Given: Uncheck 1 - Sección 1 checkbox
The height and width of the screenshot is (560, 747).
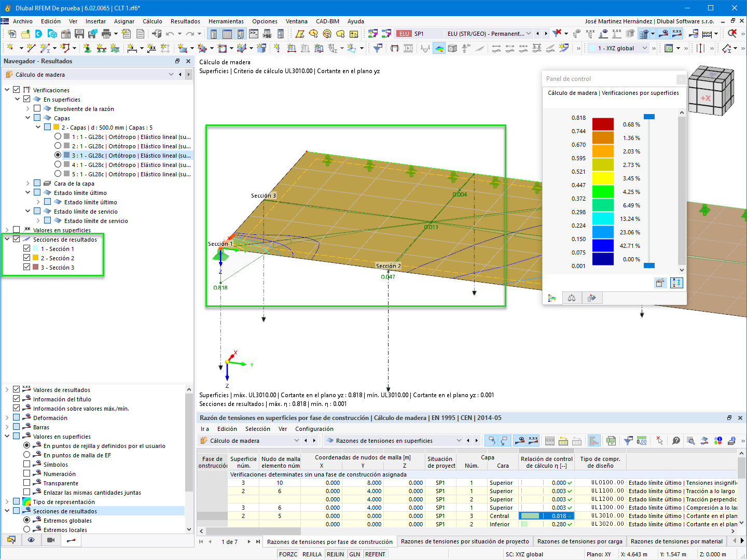Looking at the screenshot, I should (27, 248).
